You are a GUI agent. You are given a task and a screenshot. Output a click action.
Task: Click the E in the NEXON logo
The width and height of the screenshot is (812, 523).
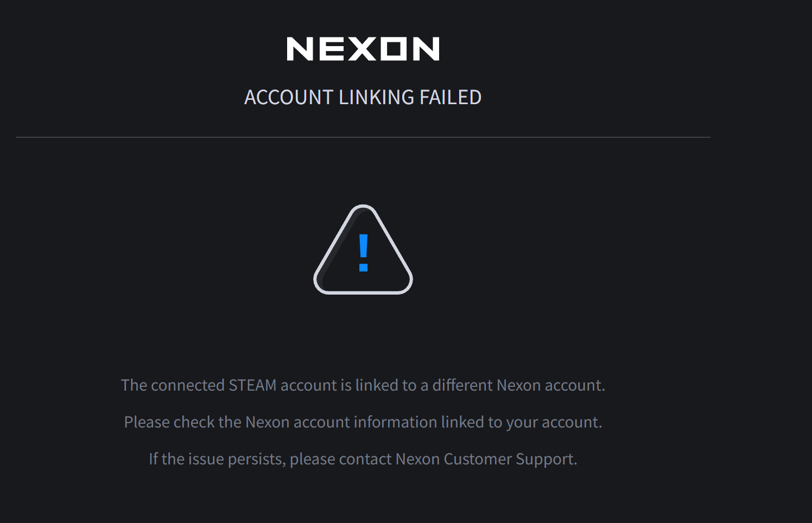(331, 49)
